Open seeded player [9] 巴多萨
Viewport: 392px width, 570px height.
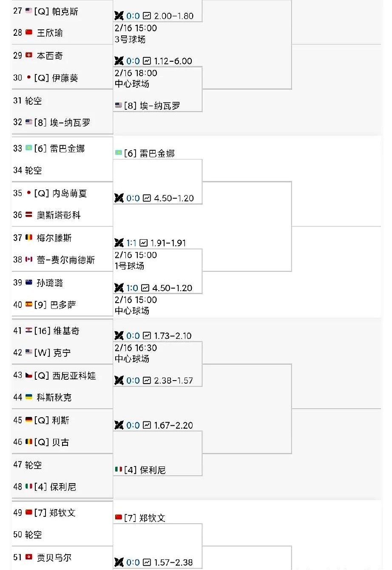click(55, 305)
